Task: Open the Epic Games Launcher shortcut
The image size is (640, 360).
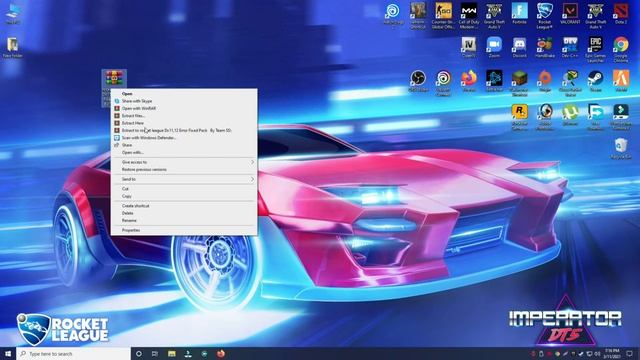Action: (x=595, y=49)
